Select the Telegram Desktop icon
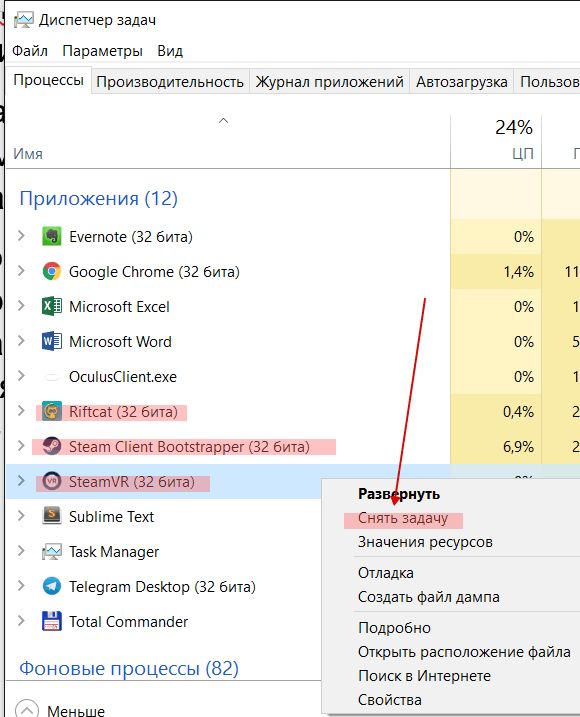This screenshot has height=717, width=580. (x=52, y=586)
